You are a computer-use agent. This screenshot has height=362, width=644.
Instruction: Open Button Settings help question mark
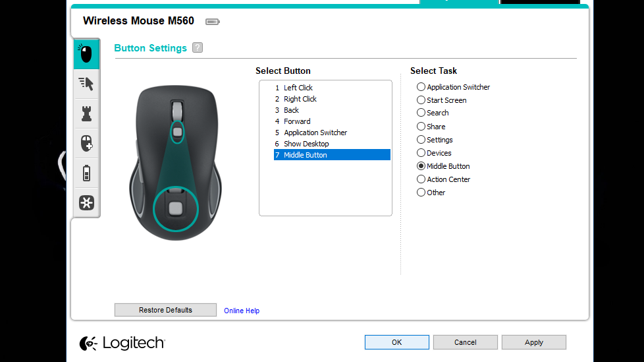(198, 47)
